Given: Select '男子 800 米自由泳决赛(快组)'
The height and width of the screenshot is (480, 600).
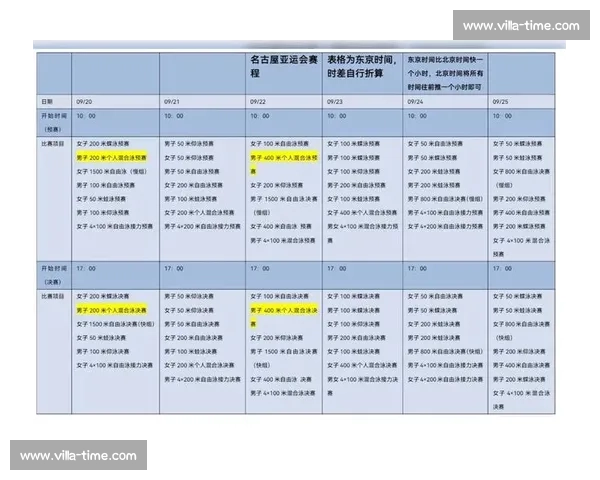Looking at the screenshot, I should (x=445, y=352).
